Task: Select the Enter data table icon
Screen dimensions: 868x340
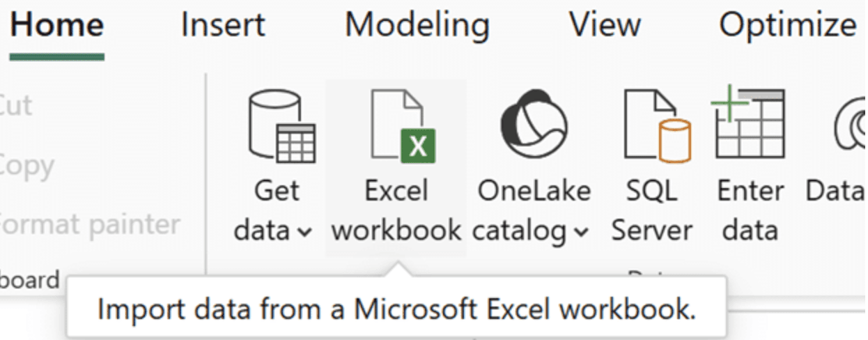Action: tap(748, 123)
